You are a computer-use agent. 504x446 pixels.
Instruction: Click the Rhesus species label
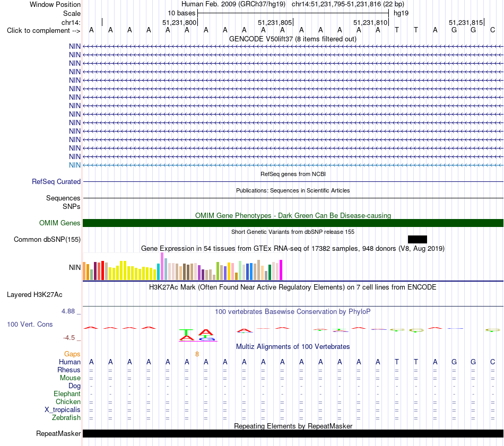pos(69,370)
